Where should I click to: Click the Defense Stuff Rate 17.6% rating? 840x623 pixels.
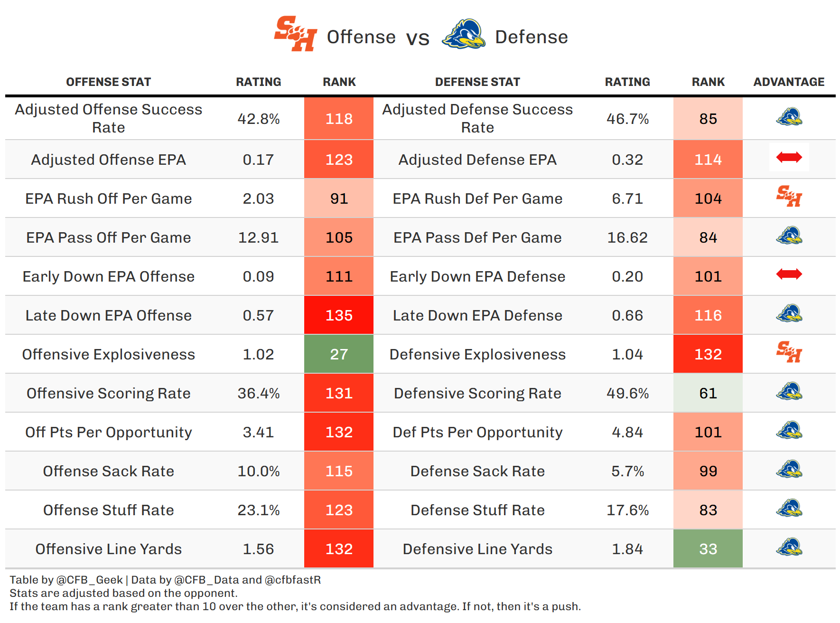(627, 510)
